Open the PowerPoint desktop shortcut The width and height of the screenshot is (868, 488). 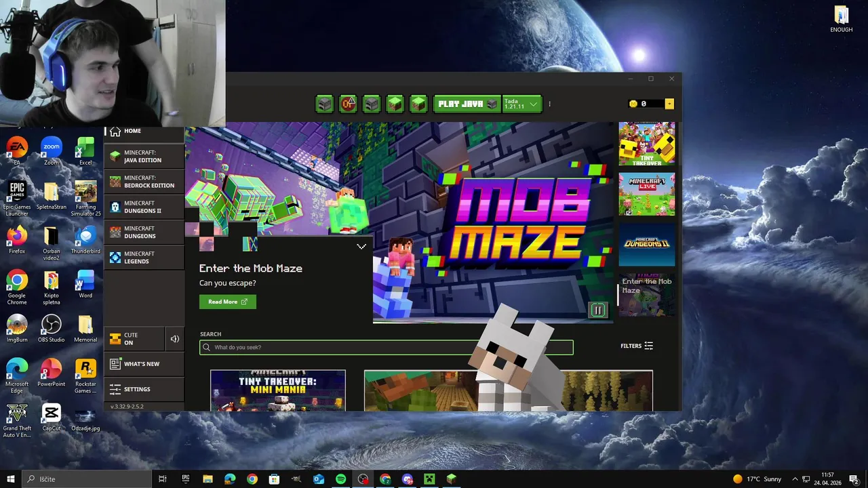51,373
